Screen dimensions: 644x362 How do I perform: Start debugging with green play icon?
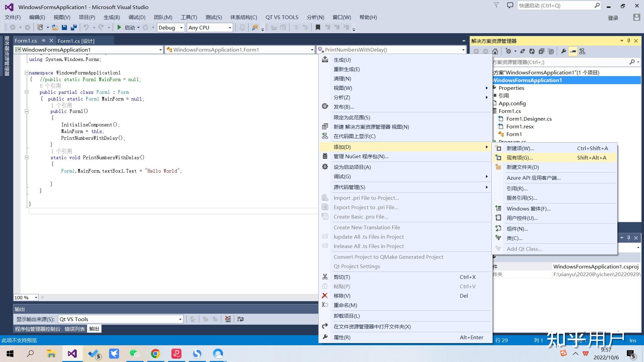119,27
